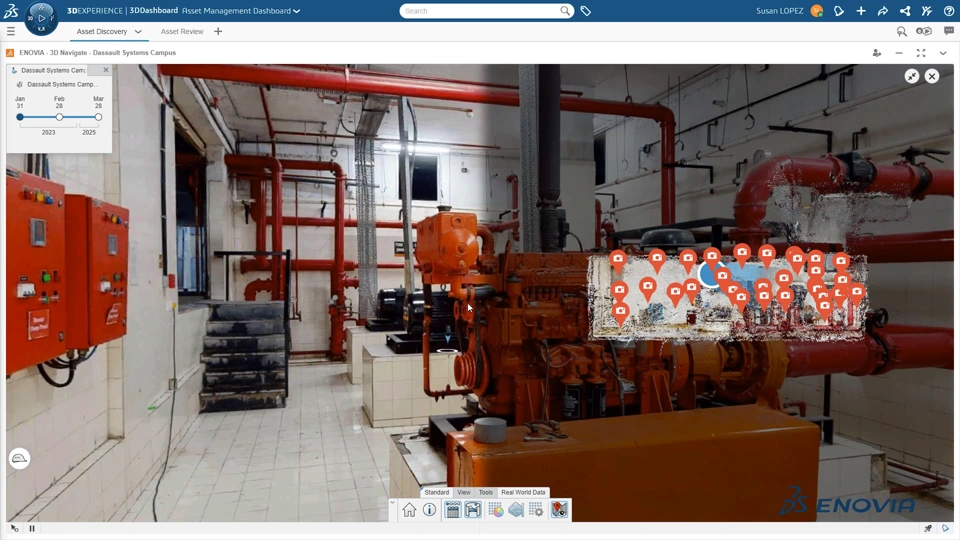Click the cursor selection icon in the bottom status bar

[15, 528]
